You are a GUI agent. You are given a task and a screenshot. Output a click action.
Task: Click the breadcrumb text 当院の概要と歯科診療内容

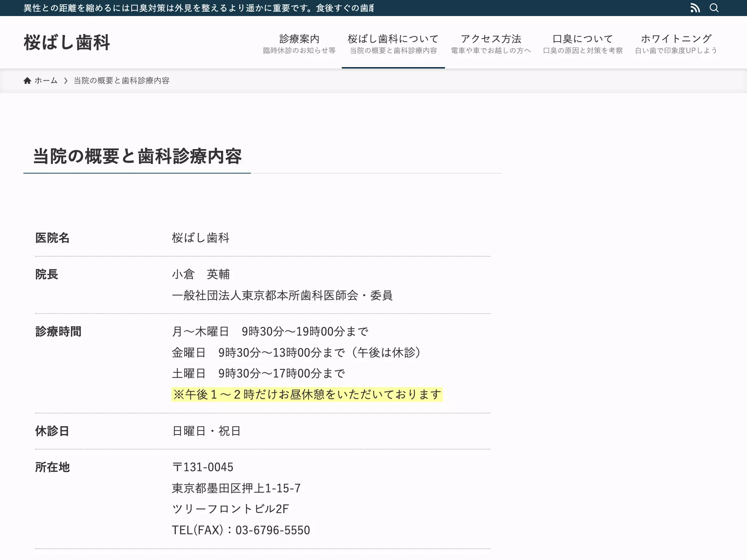(121, 81)
